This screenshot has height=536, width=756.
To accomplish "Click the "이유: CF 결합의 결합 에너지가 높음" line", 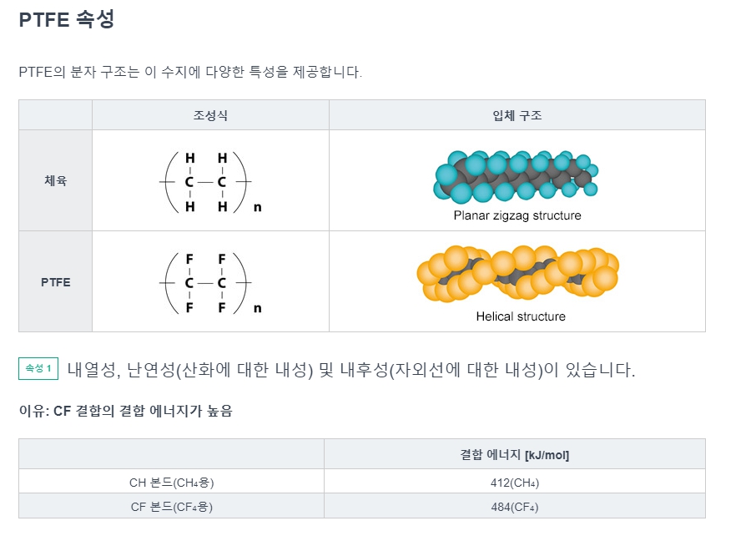I will click(125, 411).
